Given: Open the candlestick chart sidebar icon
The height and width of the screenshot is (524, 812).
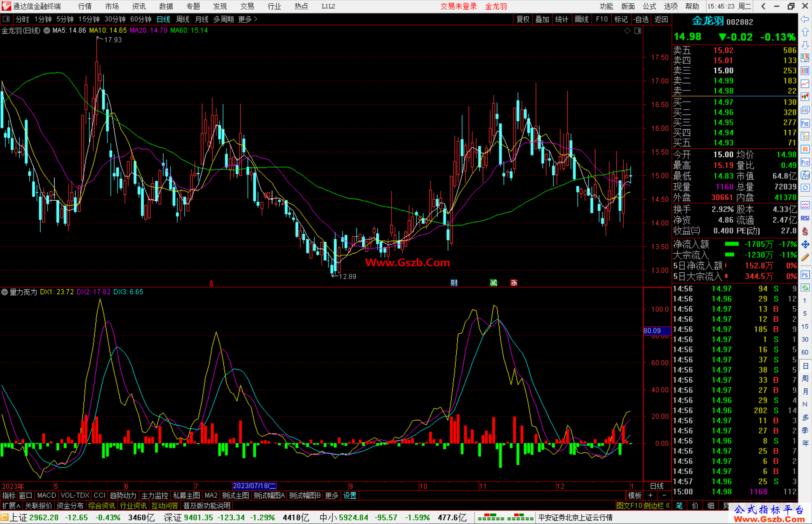Looking at the screenshot, I should tap(805, 97).
